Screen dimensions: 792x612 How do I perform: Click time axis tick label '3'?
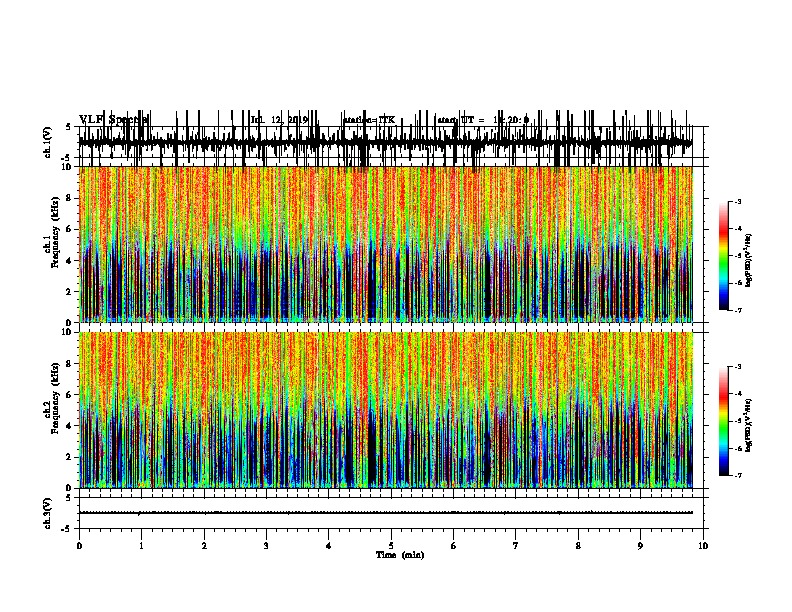click(266, 546)
